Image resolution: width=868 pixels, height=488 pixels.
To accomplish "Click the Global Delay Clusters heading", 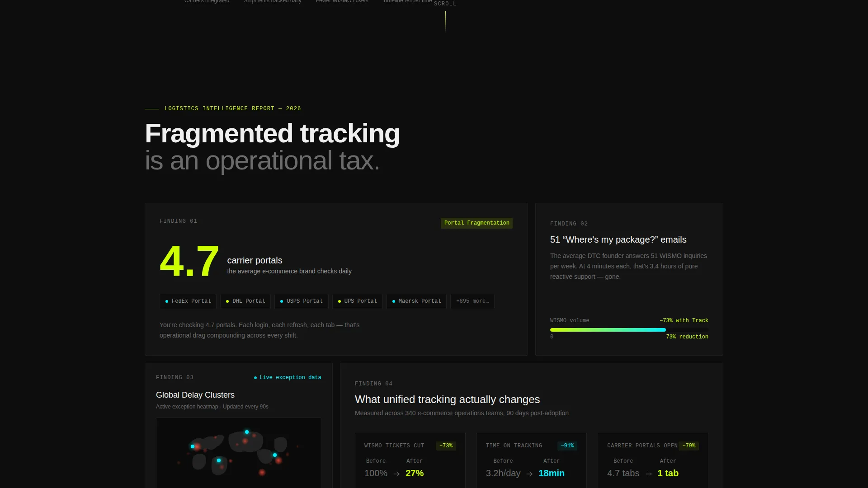I will (x=195, y=395).
